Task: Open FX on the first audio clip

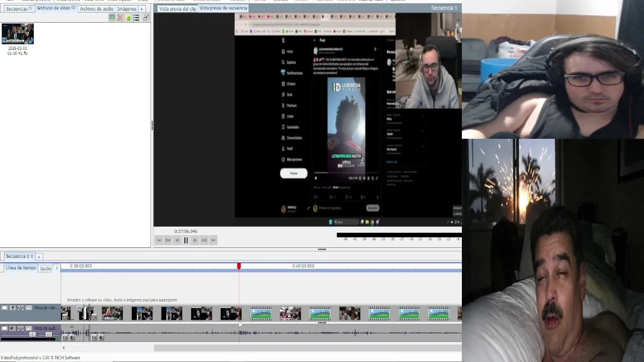Action: [x=65, y=337]
